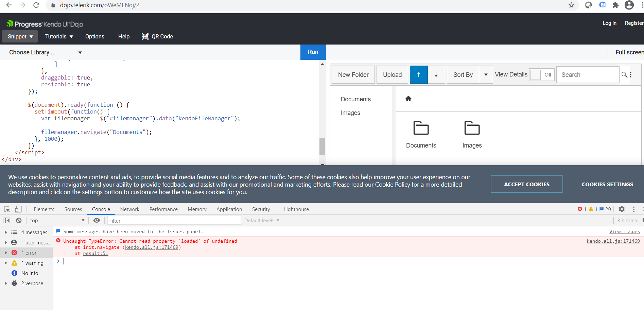Open the Snippet dropdown menu

20,36
